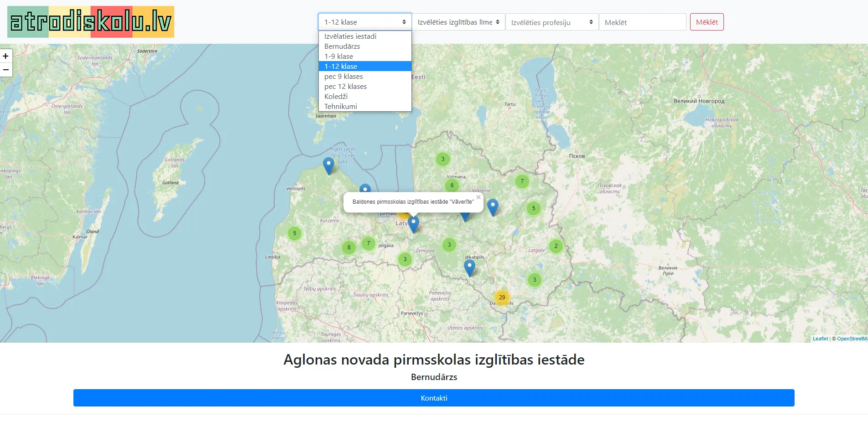Open Kontakti for Aglonas novada iestāde

433,397
